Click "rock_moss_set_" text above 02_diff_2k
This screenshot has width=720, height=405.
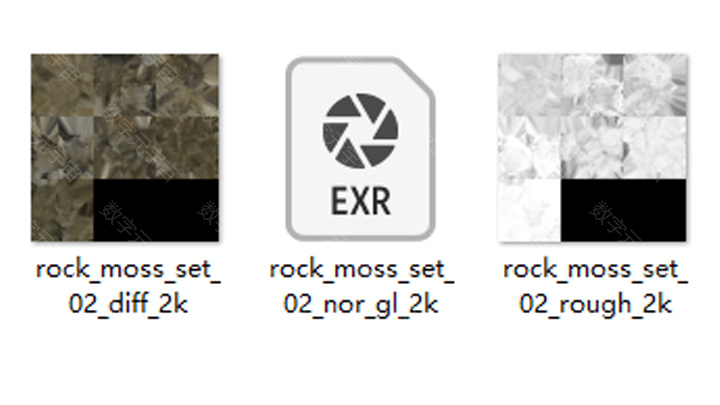coord(128,270)
